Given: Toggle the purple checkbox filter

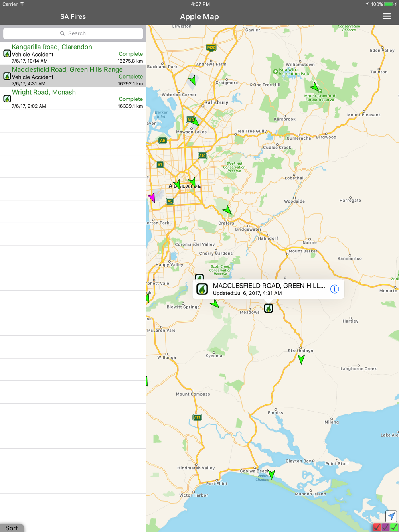Looking at the screenshot, I should point(385,528).
